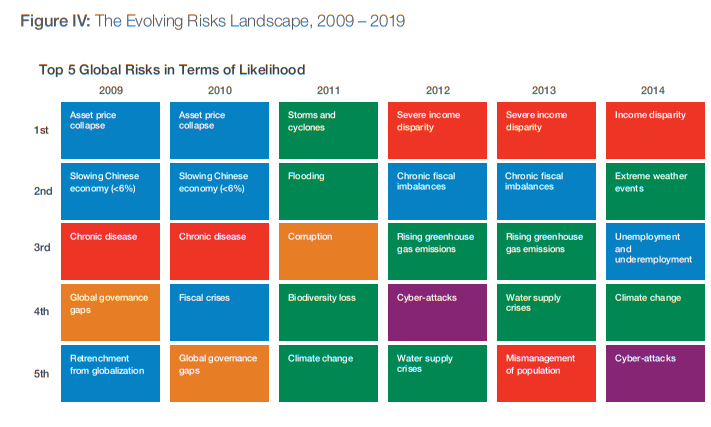The height and width of the screenshot is (427, 711).
Task: Click the orange Corruption cell
Action: pyautogui.click(x=328, y=250)
